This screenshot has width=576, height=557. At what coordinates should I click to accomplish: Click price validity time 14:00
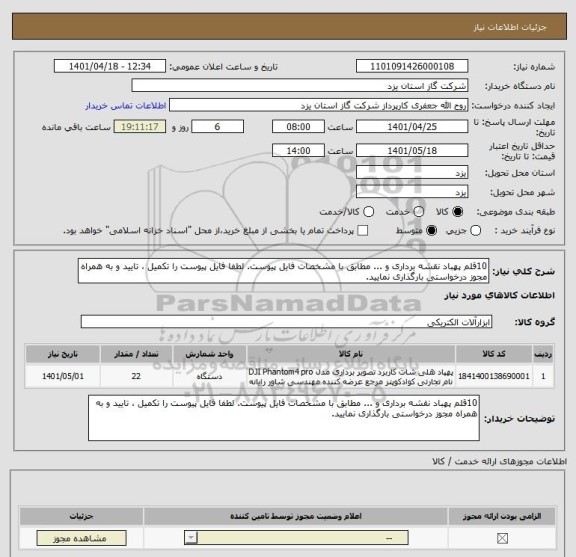click(298, 151)
